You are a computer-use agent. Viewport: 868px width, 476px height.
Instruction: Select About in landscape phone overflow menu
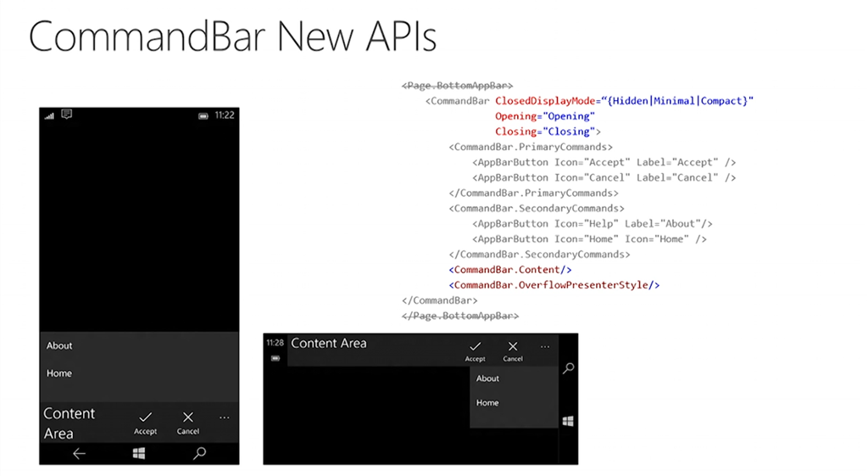pyautogui.click(x=487, y=378)
